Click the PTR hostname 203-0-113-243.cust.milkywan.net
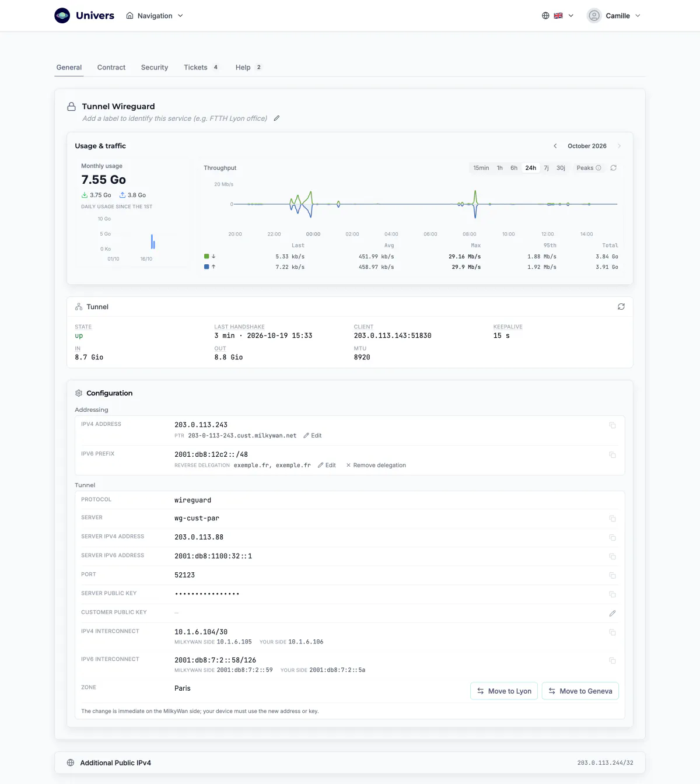 tap(242, 436)
